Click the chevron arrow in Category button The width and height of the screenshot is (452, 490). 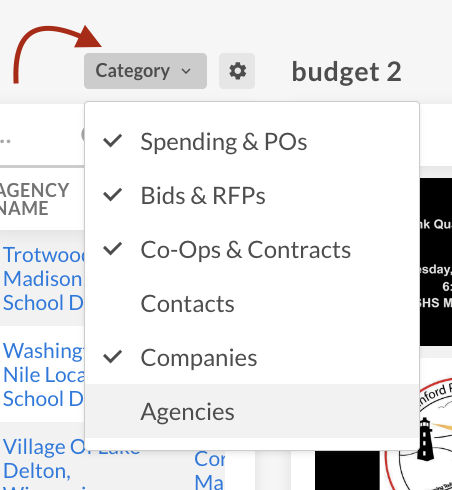(186, 71)
